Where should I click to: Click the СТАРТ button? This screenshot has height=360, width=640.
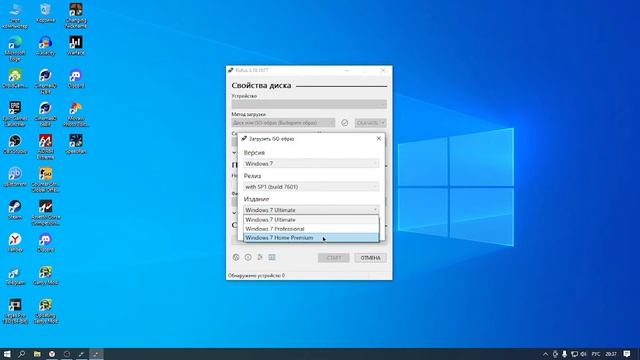(333, 258)
